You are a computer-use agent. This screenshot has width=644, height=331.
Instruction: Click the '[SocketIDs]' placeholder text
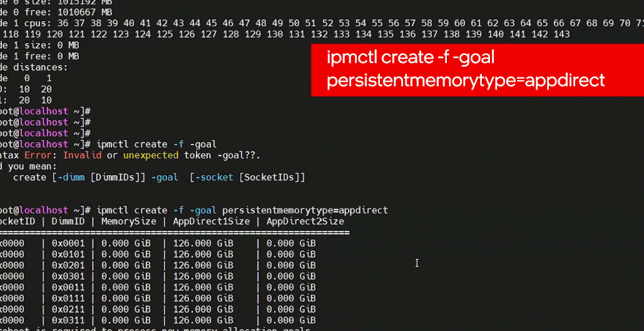[x=272, y=178]
